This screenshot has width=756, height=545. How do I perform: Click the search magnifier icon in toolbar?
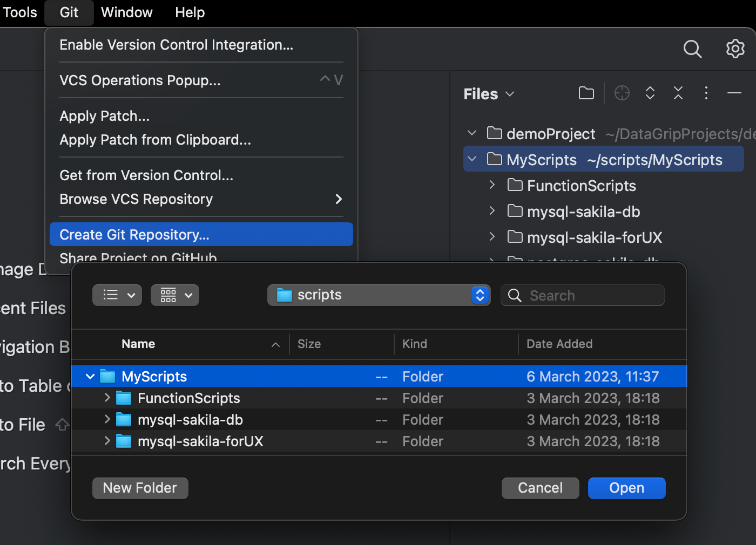(x=692, y=49)
